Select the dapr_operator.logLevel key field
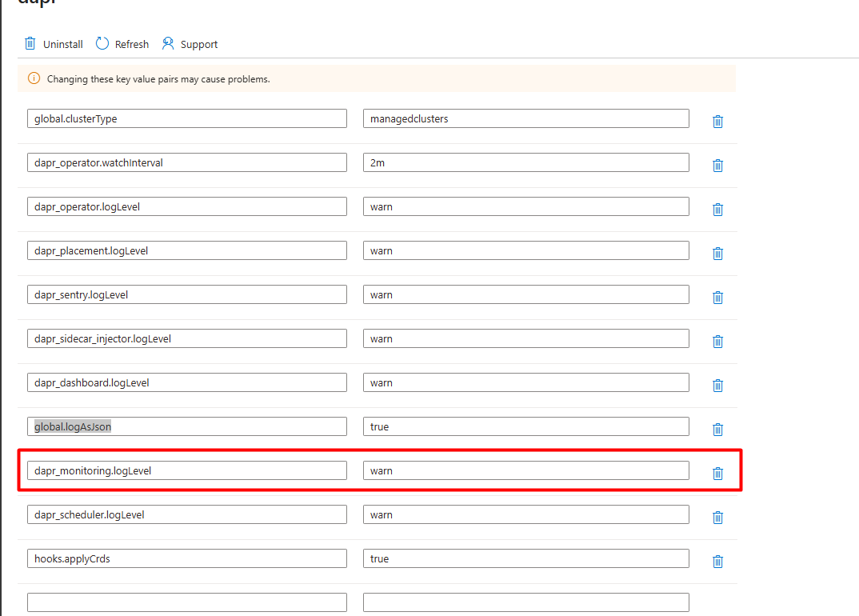The height and width of the screenshot is (616, 859). 186,206
